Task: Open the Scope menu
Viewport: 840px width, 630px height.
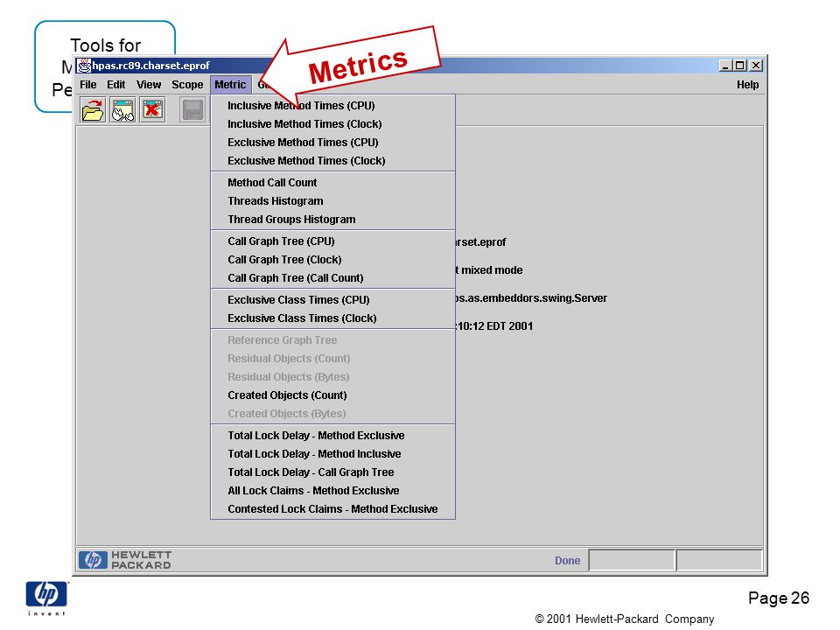Action: (x=187, y=85)
